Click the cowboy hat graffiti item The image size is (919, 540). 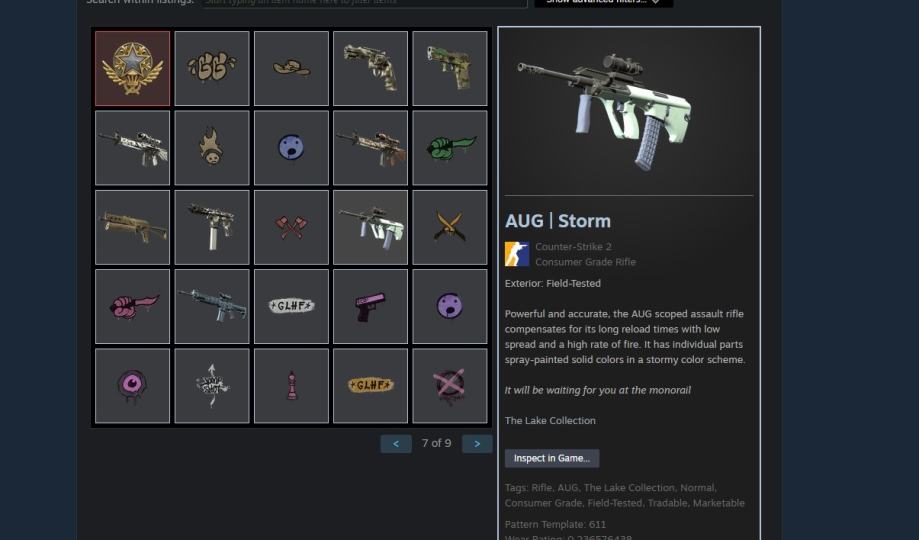[291, 69]
